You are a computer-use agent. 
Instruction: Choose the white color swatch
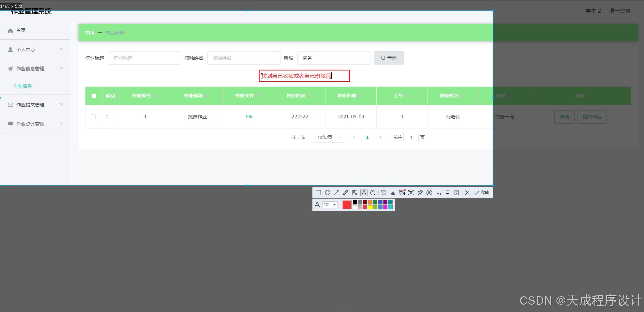pyautogui.click(x=355, y=207)
